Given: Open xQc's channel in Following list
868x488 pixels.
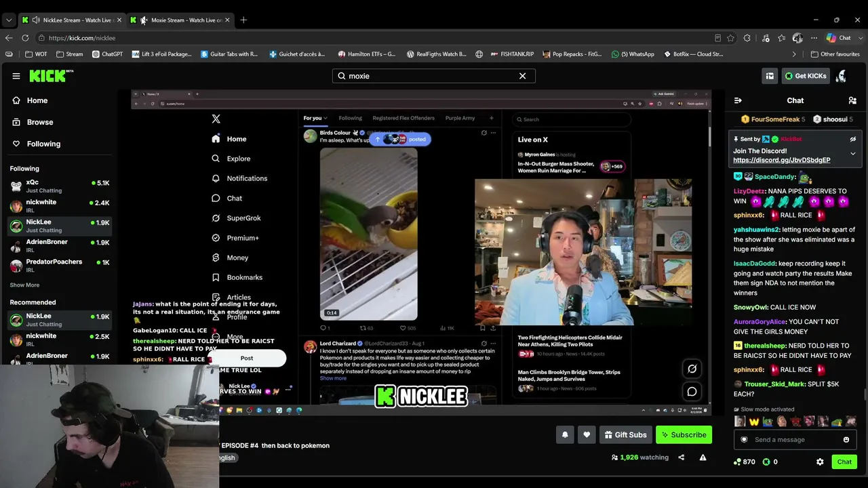Looking at the screenshot, I should [60, 186].
